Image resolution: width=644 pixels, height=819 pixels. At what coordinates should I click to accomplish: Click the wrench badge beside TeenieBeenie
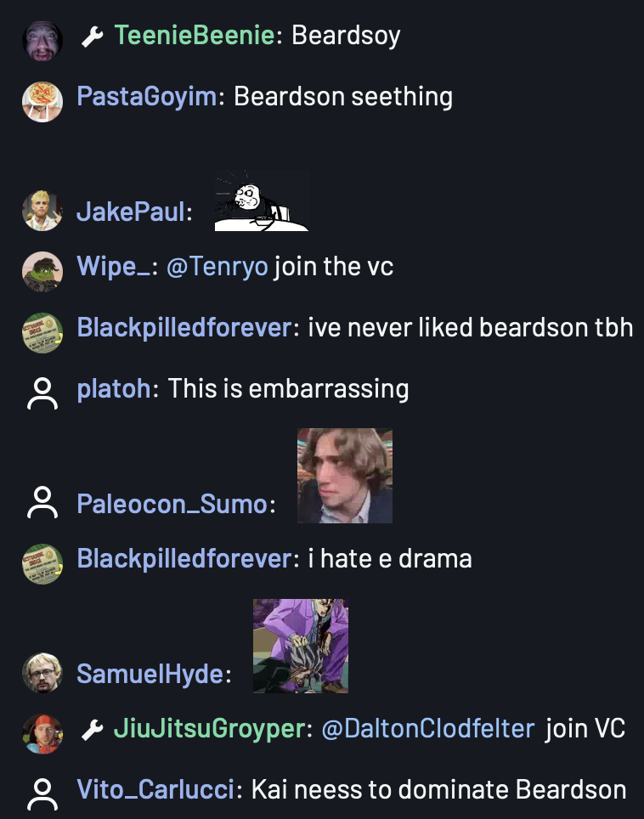(x=93, y=37)
